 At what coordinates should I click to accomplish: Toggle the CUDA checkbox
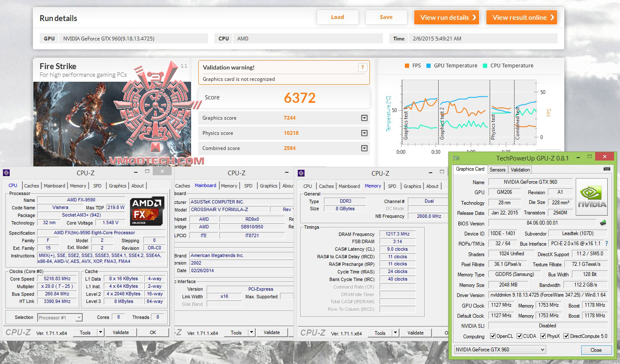pyautogui.click(x=519, y=336)
